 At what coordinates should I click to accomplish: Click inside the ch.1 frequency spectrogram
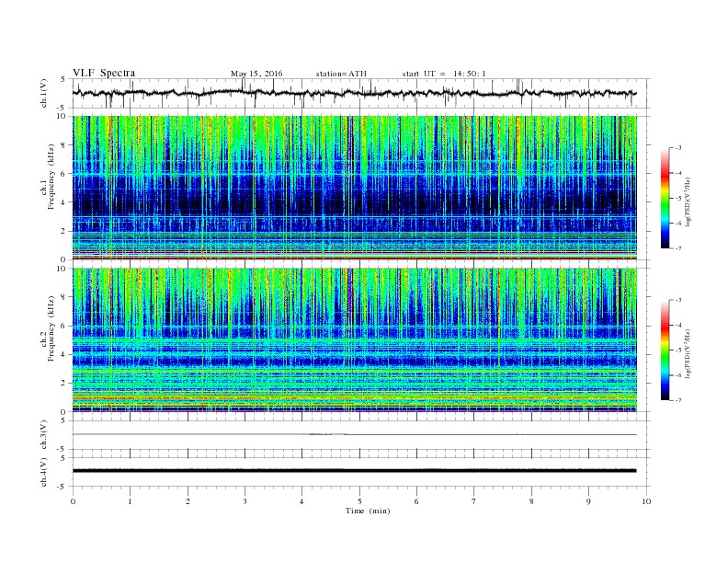click(x=355, y=188)
